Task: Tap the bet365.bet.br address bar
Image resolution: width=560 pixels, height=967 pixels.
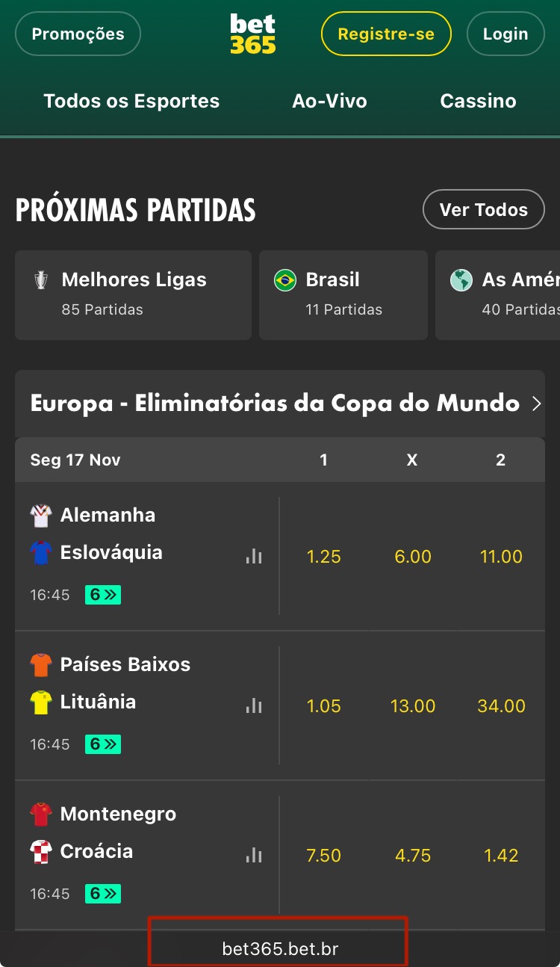Action: pos(280,949)
